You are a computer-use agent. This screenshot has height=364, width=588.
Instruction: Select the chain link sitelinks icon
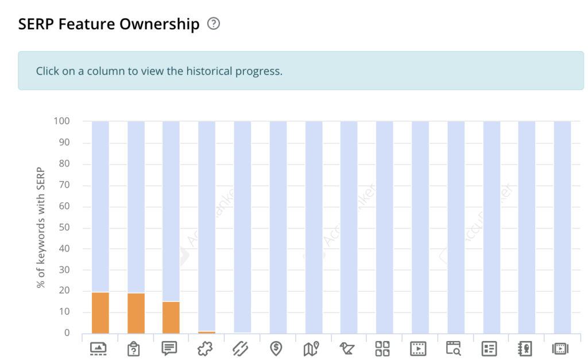click(240, 349)
